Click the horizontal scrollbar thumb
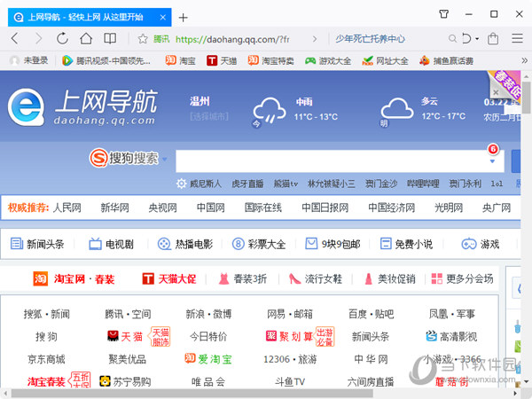The height and width of the screenshot is (399, 532). coord(192,394)
